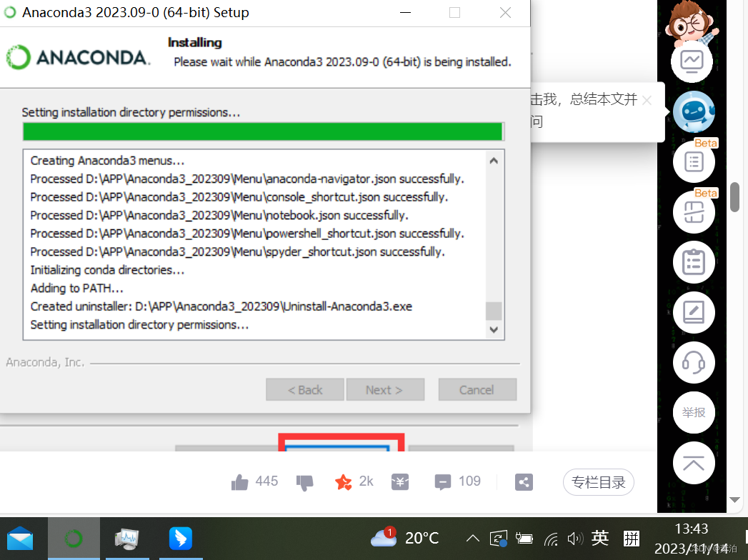Click the Wi-Fi network tray icon
The width and height of the screenshot is (748, 560).
point(551,539)
